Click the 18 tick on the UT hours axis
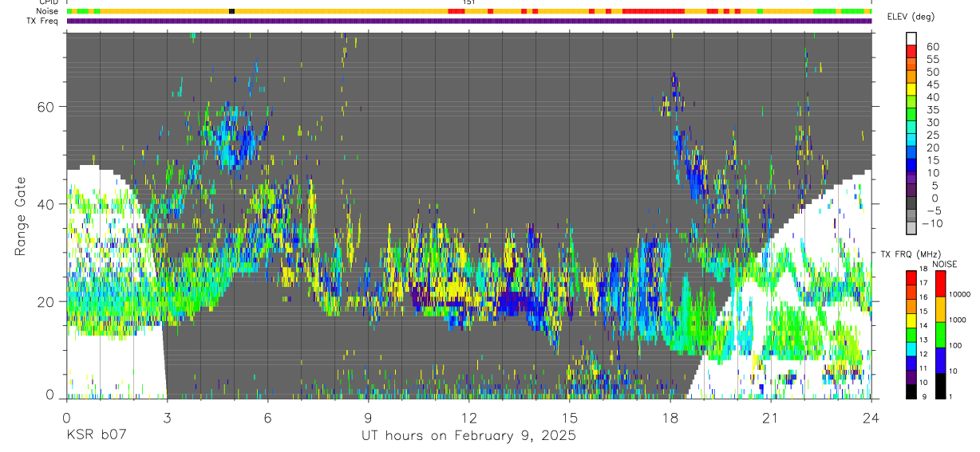Screen dimensions: 980x452 pos(670,418)
